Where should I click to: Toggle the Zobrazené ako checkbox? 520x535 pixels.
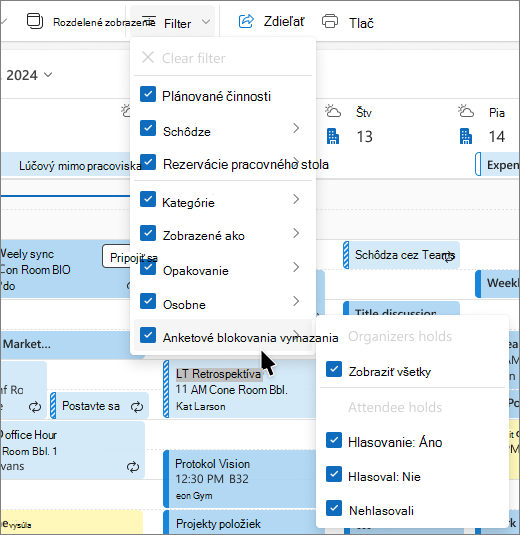[148, 233]
